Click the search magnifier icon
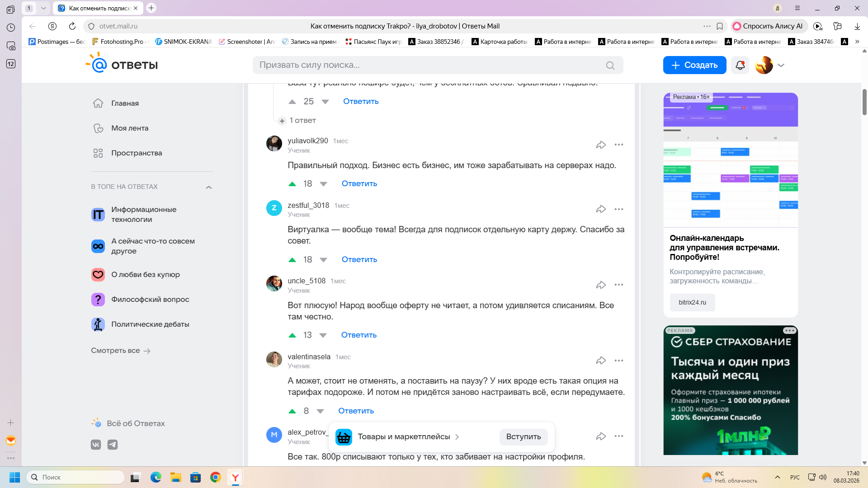 610,66
